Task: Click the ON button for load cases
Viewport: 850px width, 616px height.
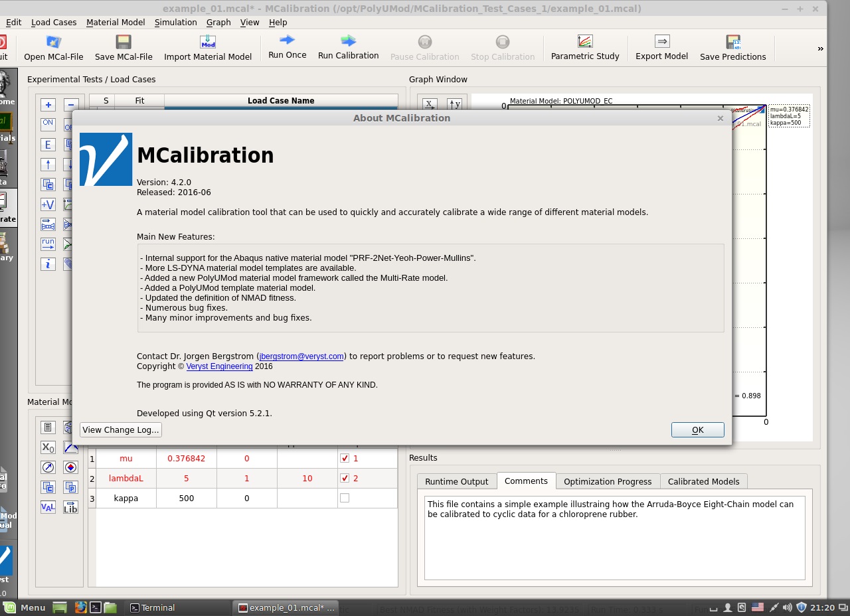Action: (x=48, y=124)
